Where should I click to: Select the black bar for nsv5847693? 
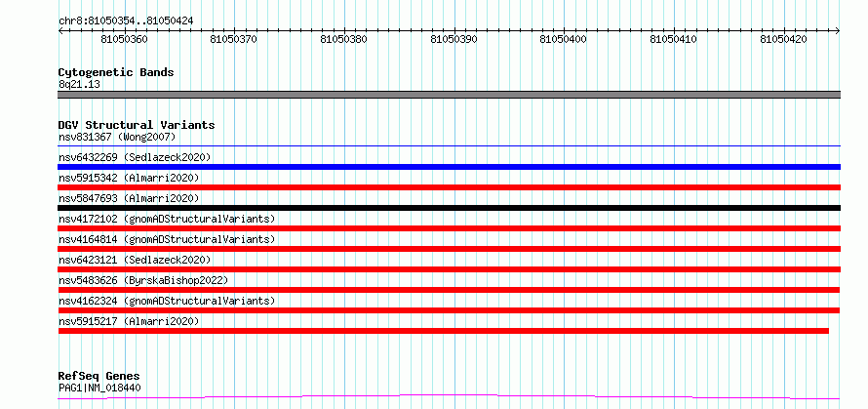449,208
